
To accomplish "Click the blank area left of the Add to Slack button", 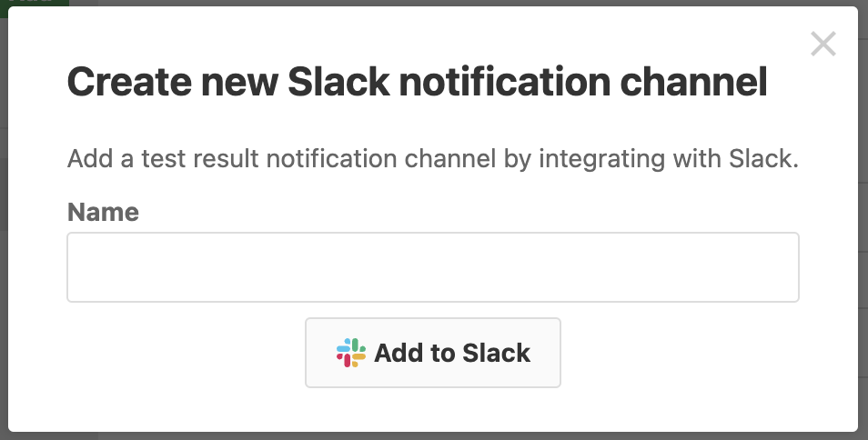I will [186, 353].
